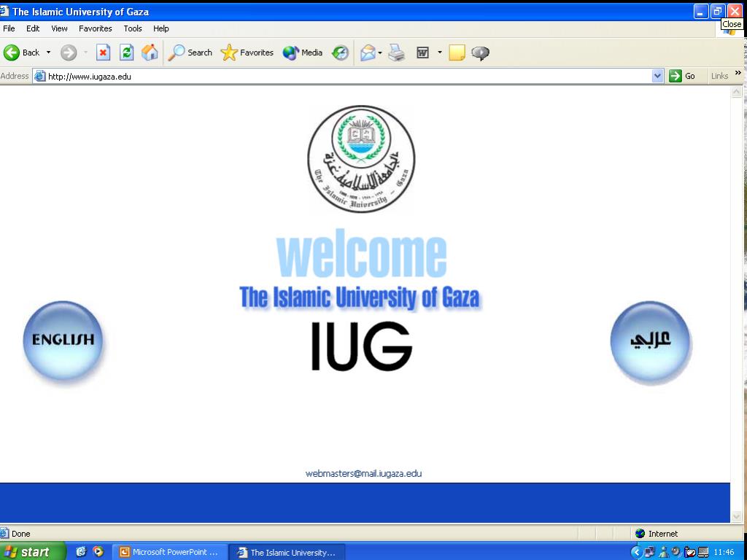Click the Links toolbar label
Screen dimensions: 747x560
point(719,76)
